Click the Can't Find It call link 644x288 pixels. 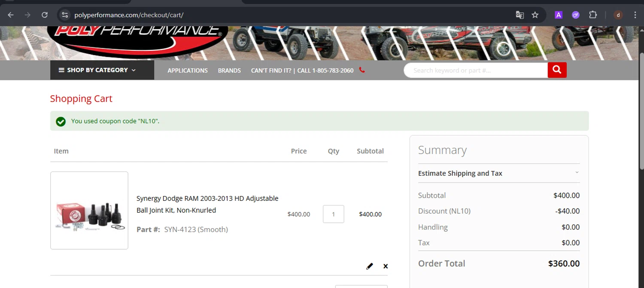point(302,70)
